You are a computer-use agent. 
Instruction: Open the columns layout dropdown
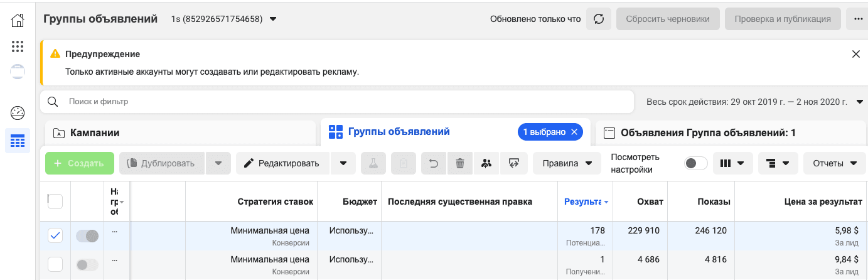(732, 163)
